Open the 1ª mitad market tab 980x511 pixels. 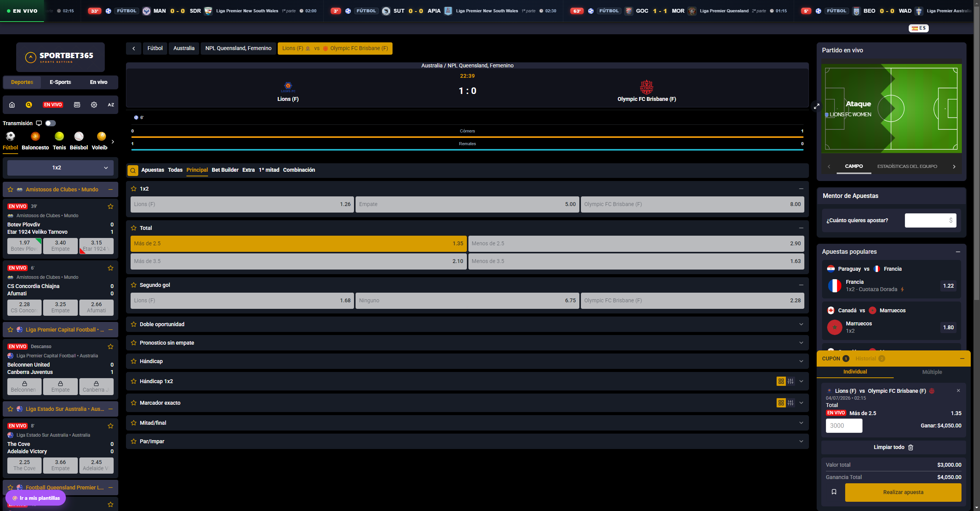[269, 170]
